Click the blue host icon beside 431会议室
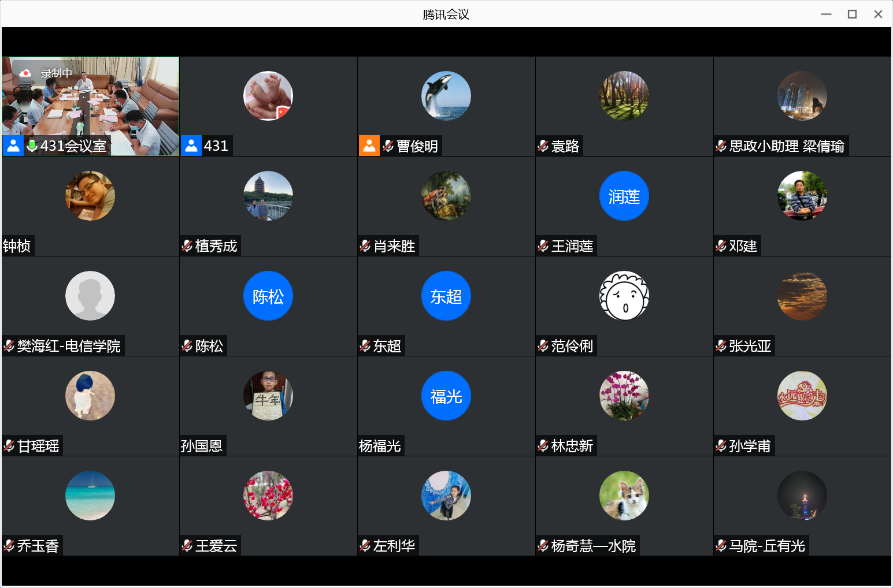 (13, 146)
